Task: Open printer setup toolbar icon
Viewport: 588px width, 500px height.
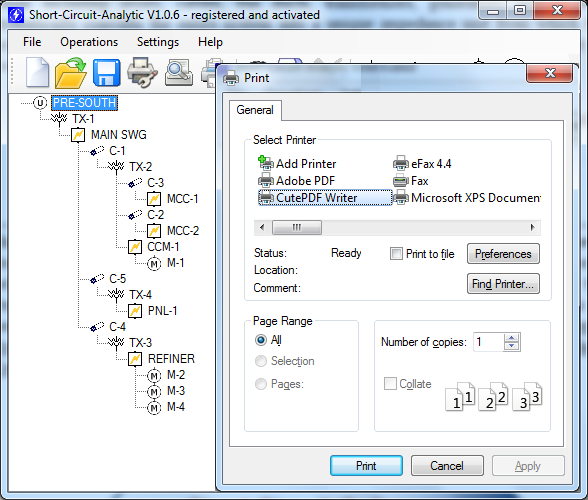Action: 142,72
